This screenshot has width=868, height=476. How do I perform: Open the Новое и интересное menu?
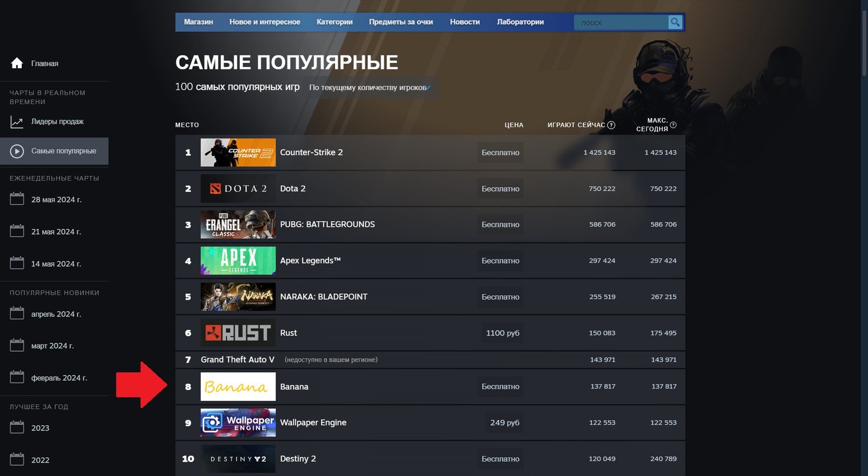[265, 22]
